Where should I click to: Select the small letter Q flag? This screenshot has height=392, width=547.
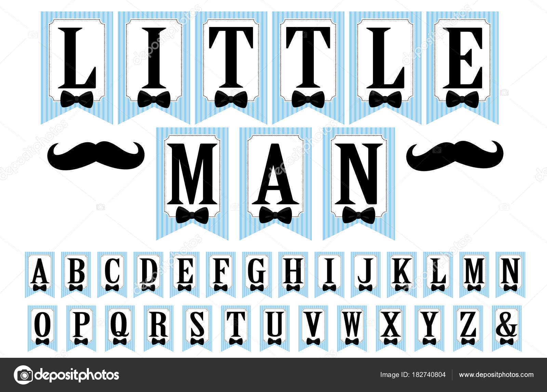coord(120,328)
